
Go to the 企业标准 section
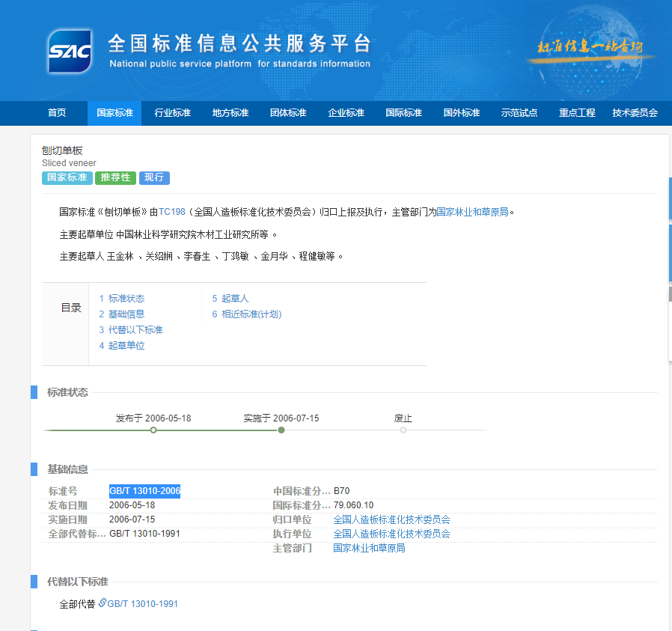click(x=346, y=113)
